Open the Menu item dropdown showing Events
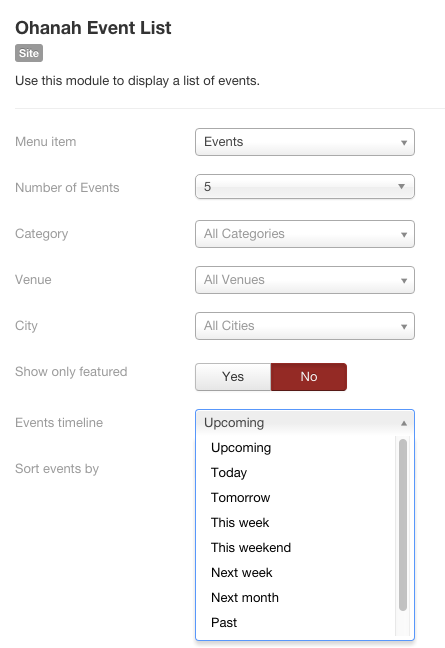This screenshot has height=648, width=445. click(x=305, y=142)
